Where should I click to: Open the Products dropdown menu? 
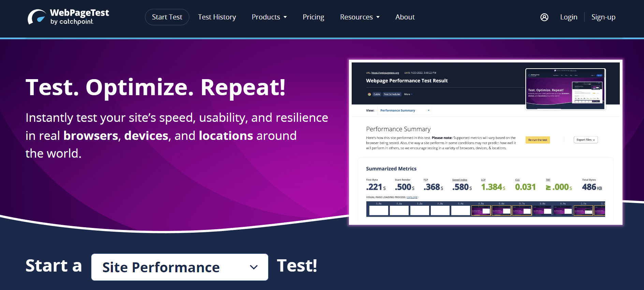click(266, 17)
